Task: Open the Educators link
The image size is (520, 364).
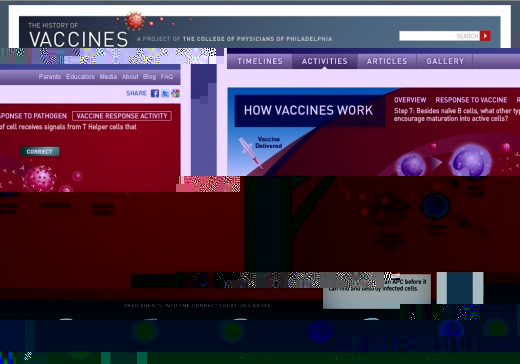Action: pyautogui.click(x=80, y=77)
